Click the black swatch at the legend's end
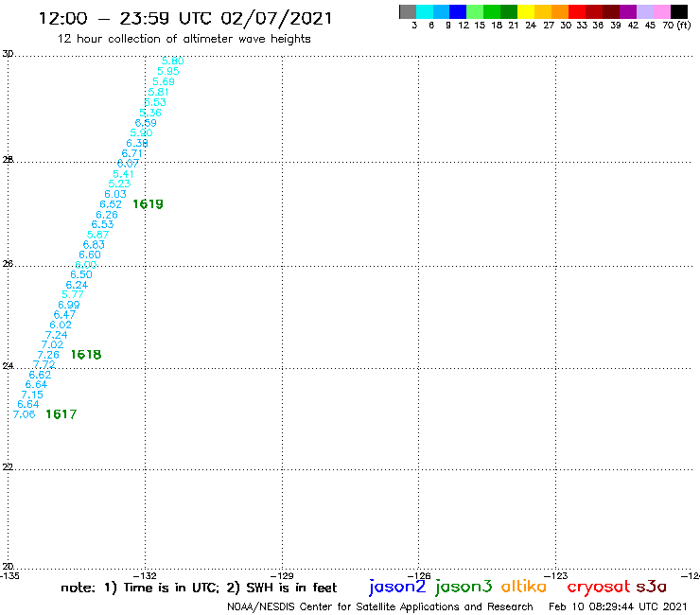Image resolution: width=700 pixels, height=615 pixels. pyautogui.click(x=679, y=11)
